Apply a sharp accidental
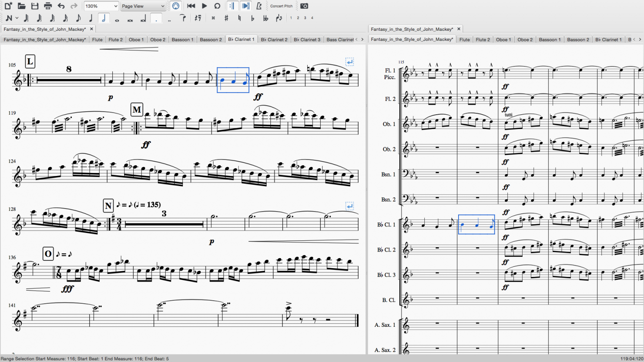644x362 pixels. tap(226, 18)
